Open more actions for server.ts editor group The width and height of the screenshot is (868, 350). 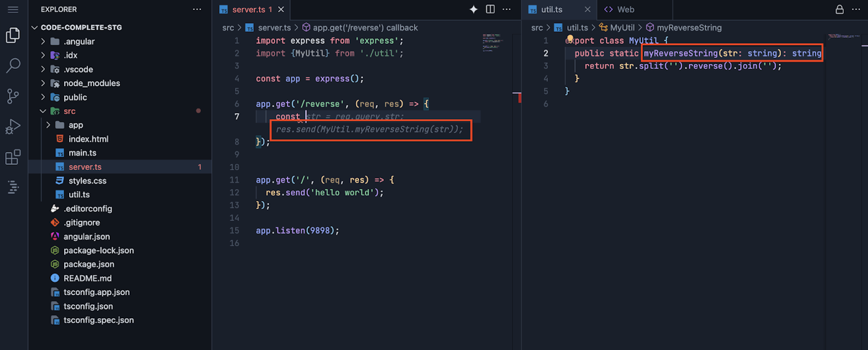point(507,9)
